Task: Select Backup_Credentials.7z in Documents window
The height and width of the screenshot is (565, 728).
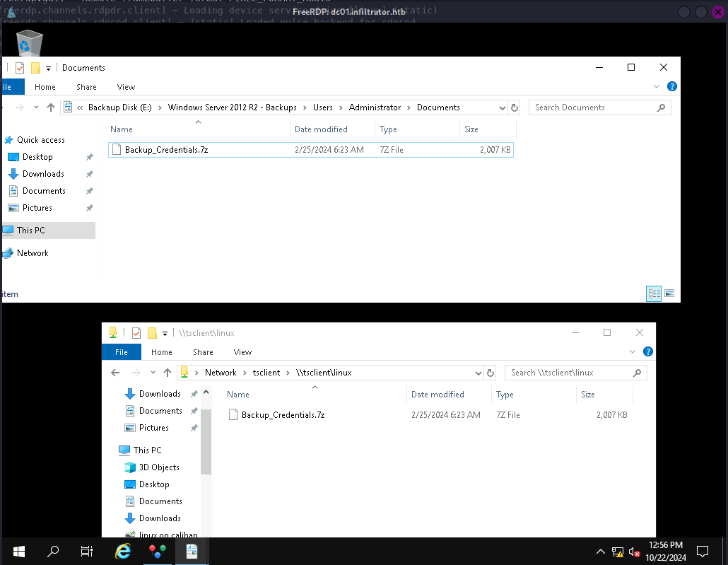Action: tap(310, 150)
